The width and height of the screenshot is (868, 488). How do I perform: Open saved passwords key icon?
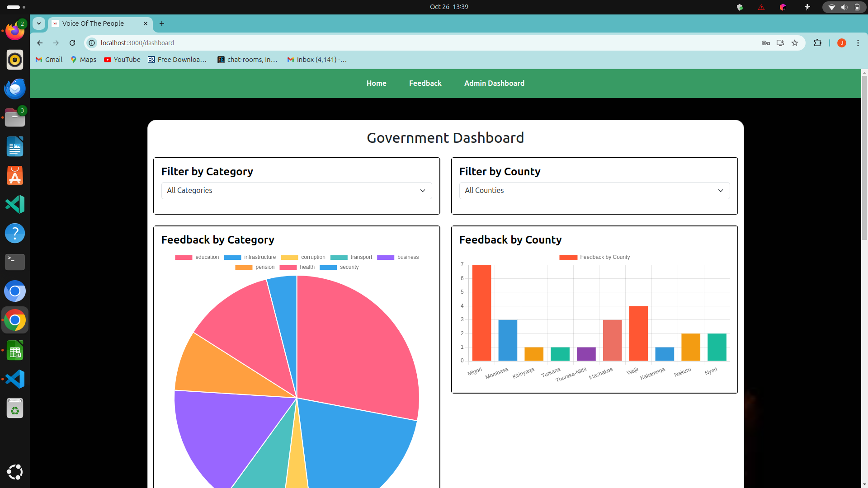pos(765,43)
